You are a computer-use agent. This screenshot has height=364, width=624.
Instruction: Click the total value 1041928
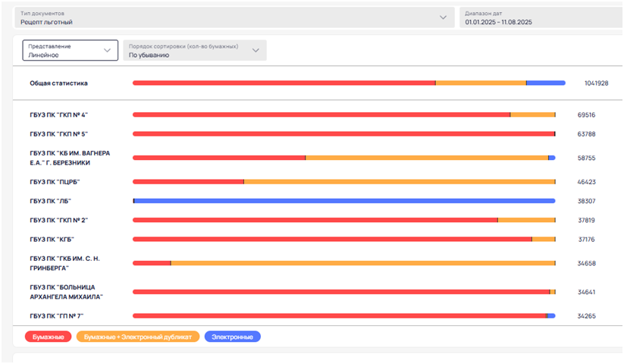click(x=596, y=83)
